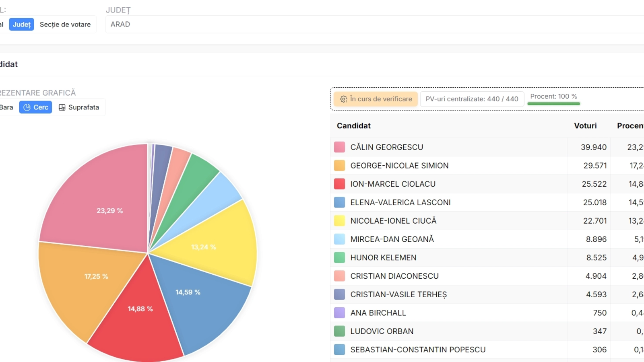The height and width of the screenshot is (362, 644).
Task: Click the pink Călin Georgescu legend swatch
Action: (x=339, y=147)
